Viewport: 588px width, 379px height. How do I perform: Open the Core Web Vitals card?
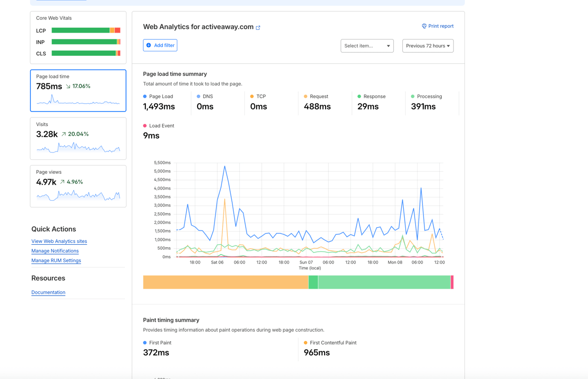point(78,38)
